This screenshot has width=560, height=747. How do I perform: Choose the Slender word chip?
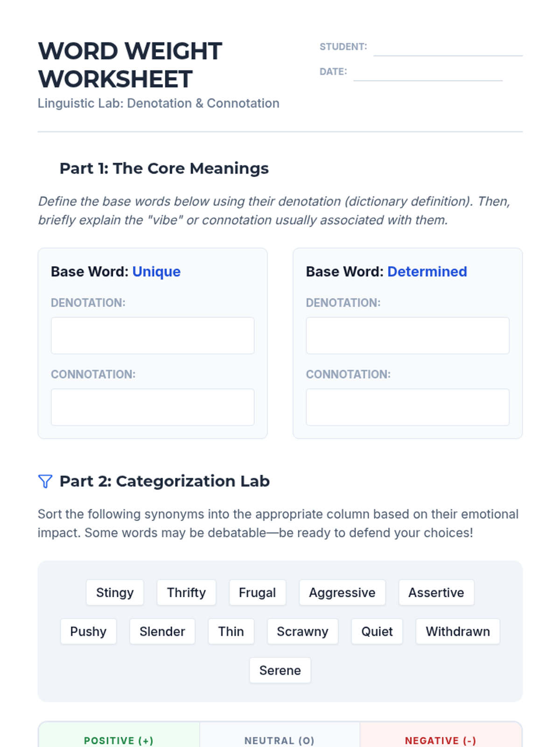pyautogui.click(x=162, y=631)
